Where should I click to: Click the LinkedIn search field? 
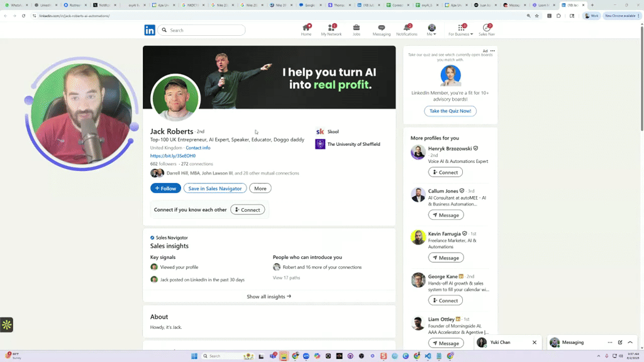202,30
